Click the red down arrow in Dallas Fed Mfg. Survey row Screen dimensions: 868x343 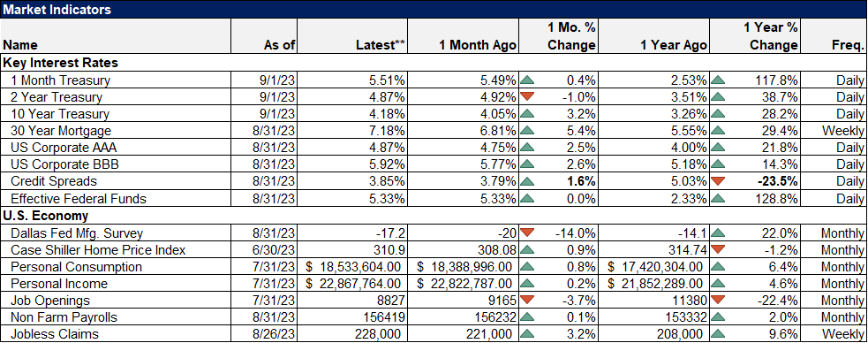tap(527, 232)
